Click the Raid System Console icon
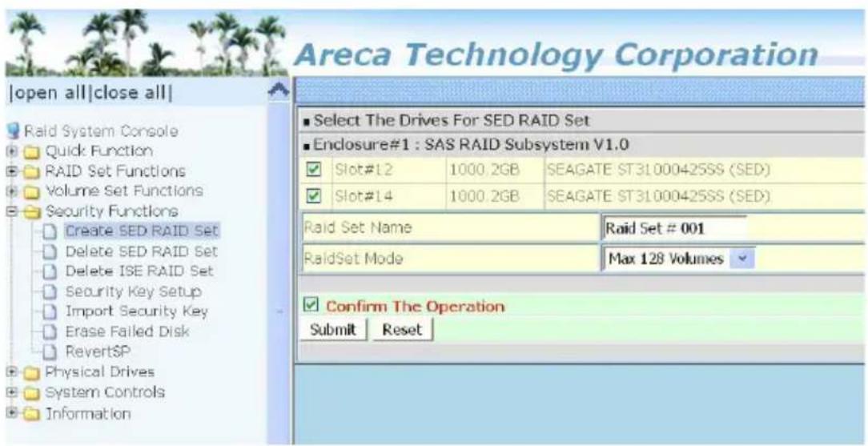This screenshot has height=446, width=868. (14, 131)
